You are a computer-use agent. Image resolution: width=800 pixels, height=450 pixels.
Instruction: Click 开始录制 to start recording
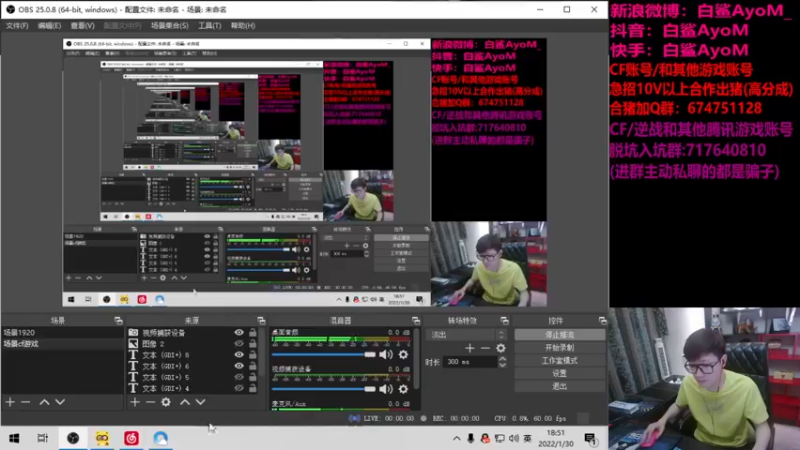[560, 348]
